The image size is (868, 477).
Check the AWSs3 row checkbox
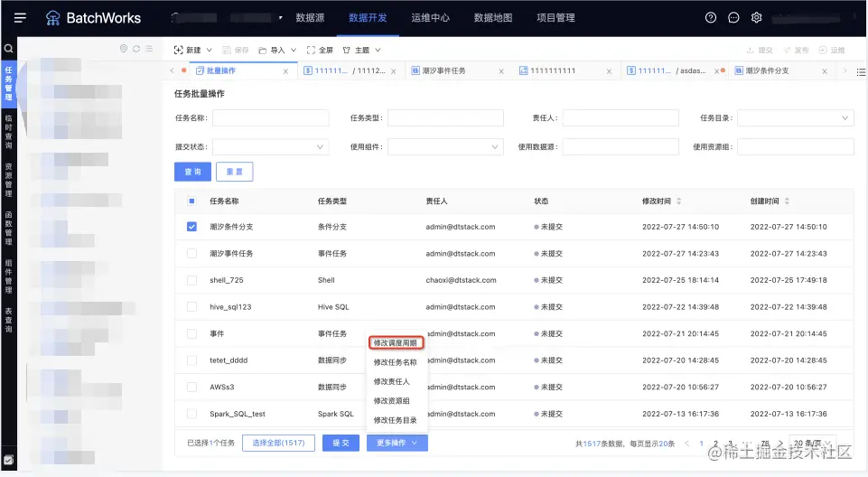[x=191, y=387]
